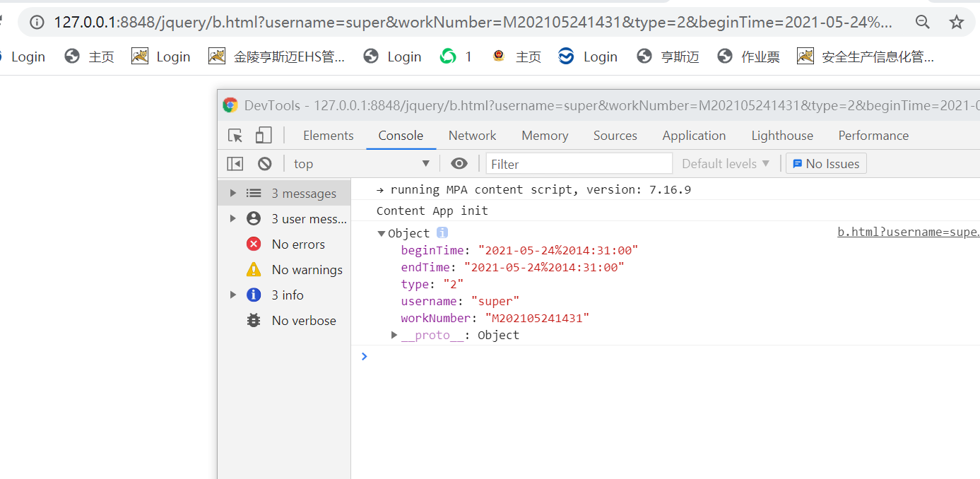Image resolution: width=980 pixels, height=479 pixels.
Task: Switch to the Lighthouse tab
Action: (x=782, y=136)
